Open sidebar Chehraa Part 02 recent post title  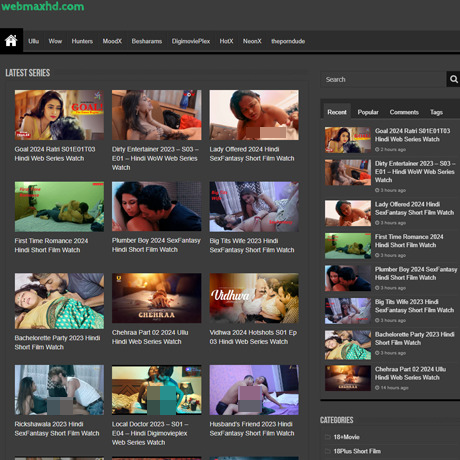click(x=410, y=373)
